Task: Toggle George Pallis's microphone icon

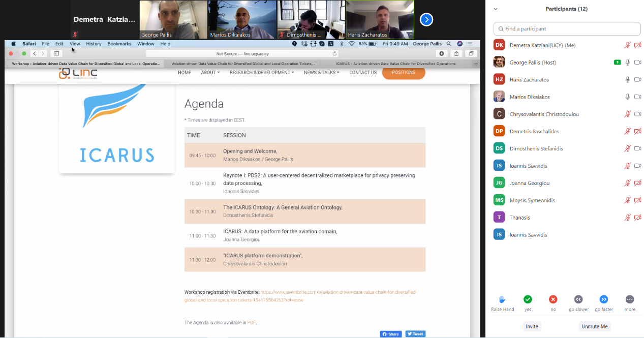Action: point(628,63)
